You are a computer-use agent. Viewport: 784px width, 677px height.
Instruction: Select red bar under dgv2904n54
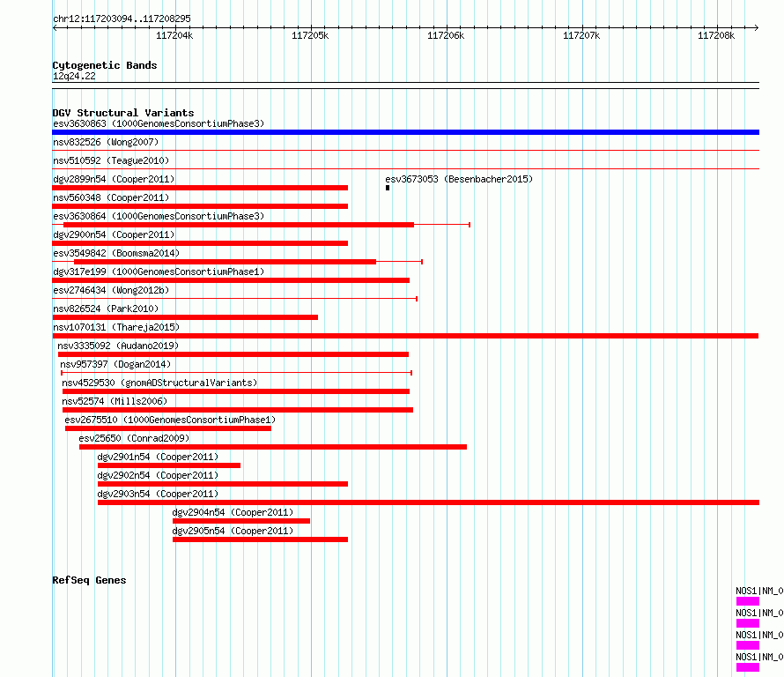click(x=241, y=521)
